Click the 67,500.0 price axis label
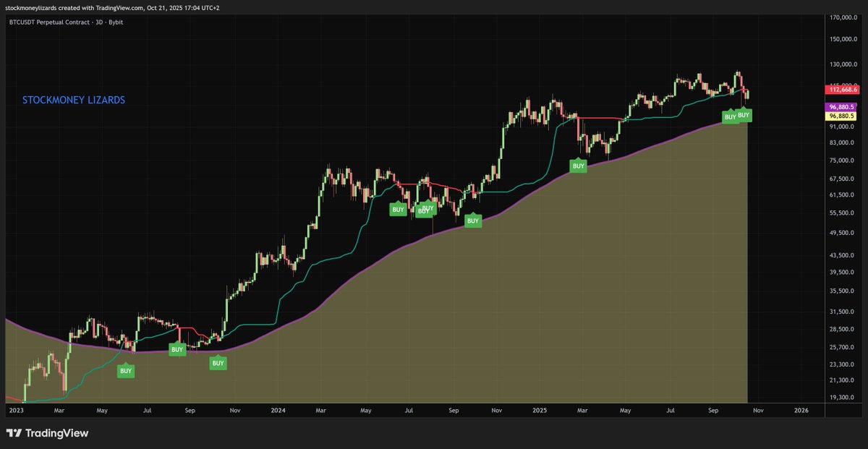This screenshot has height=449, width=868. point(843,179)
